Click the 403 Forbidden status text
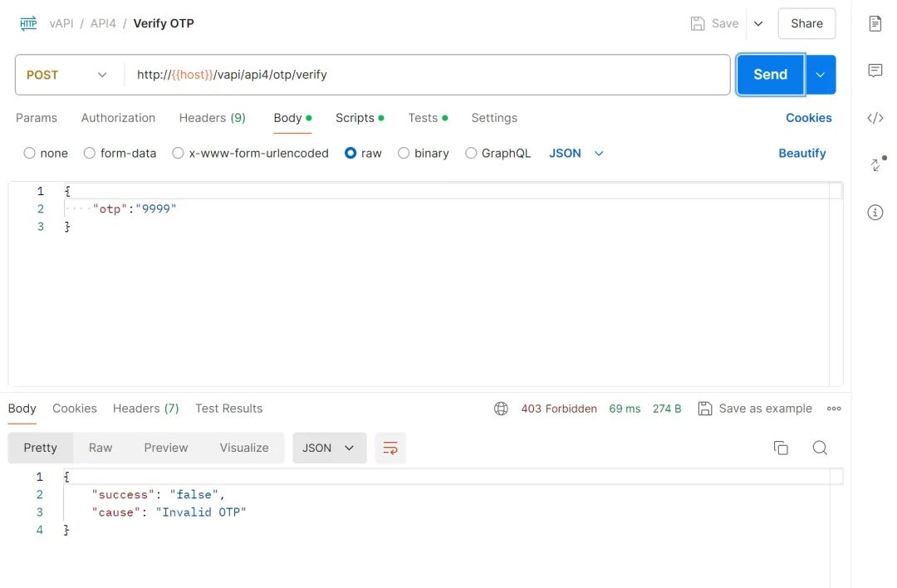897x588 pixels. [559, 409]
